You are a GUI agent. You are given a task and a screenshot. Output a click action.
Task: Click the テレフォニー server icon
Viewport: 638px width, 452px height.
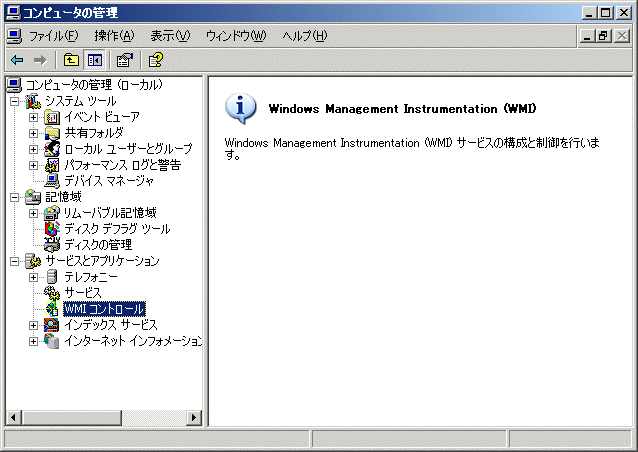tap(52, 277)
